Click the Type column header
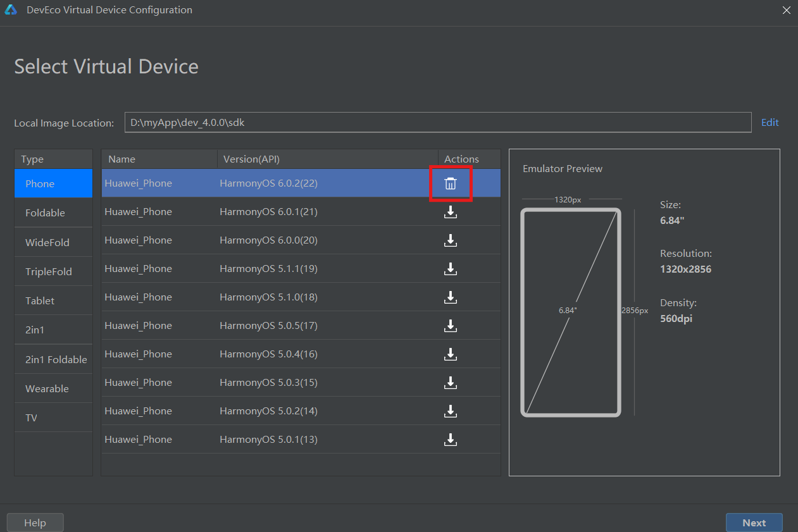The height and width of the screenshot is (532, 798). tap(54, 159)
